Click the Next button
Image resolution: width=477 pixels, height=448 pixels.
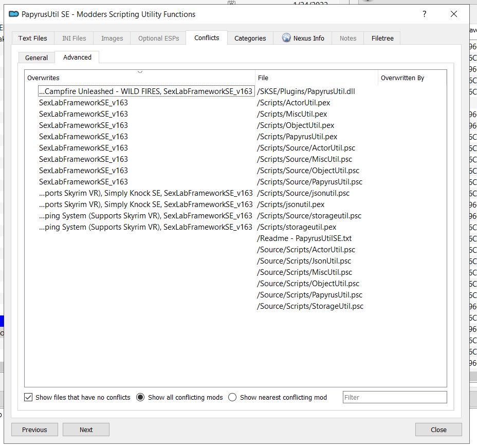pos(86,430)
